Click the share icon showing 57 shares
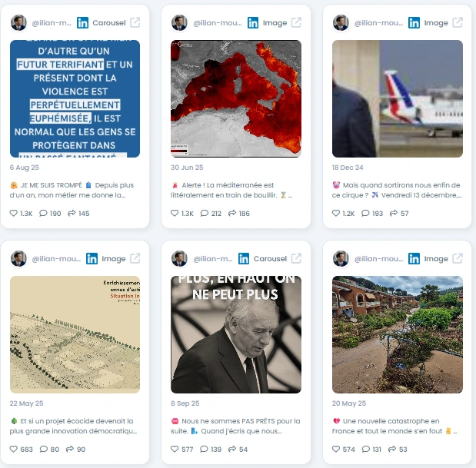 (394, 213)
